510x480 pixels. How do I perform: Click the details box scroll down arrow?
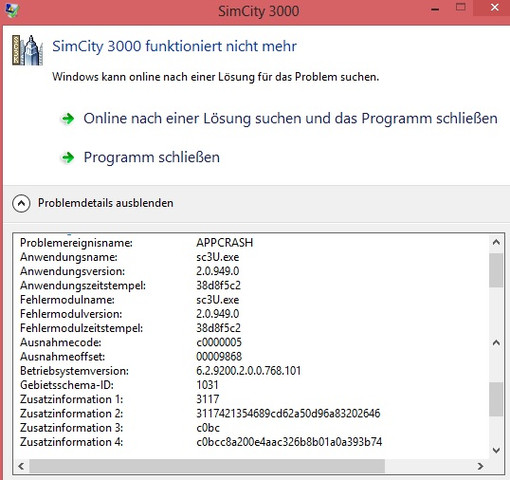(496, 450)
